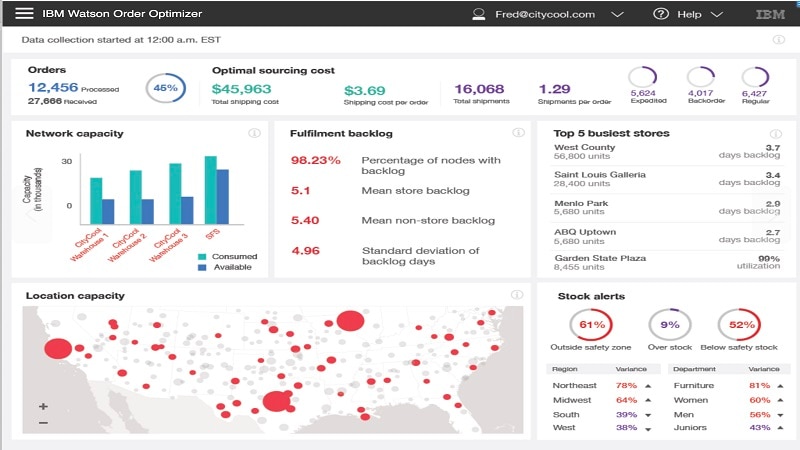Select the Saint Louis Galleria store row
The image size is (800, 450).
667,179
